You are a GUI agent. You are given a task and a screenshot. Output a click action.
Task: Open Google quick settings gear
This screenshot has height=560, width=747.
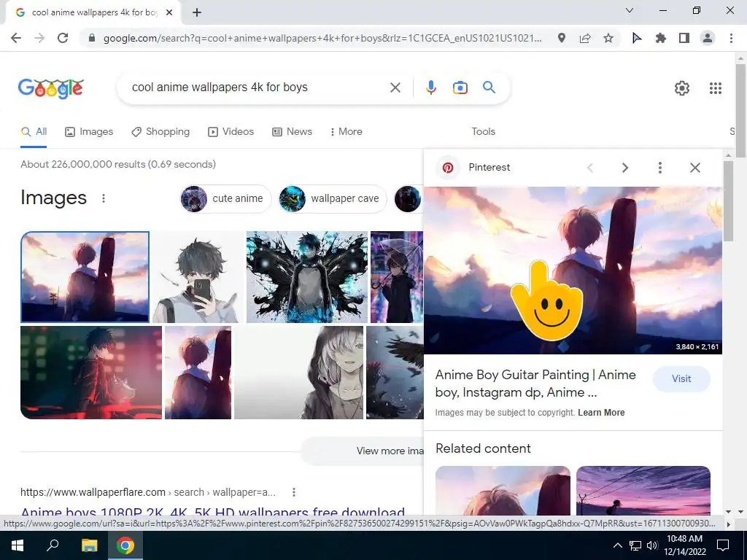tap(682, 88)
